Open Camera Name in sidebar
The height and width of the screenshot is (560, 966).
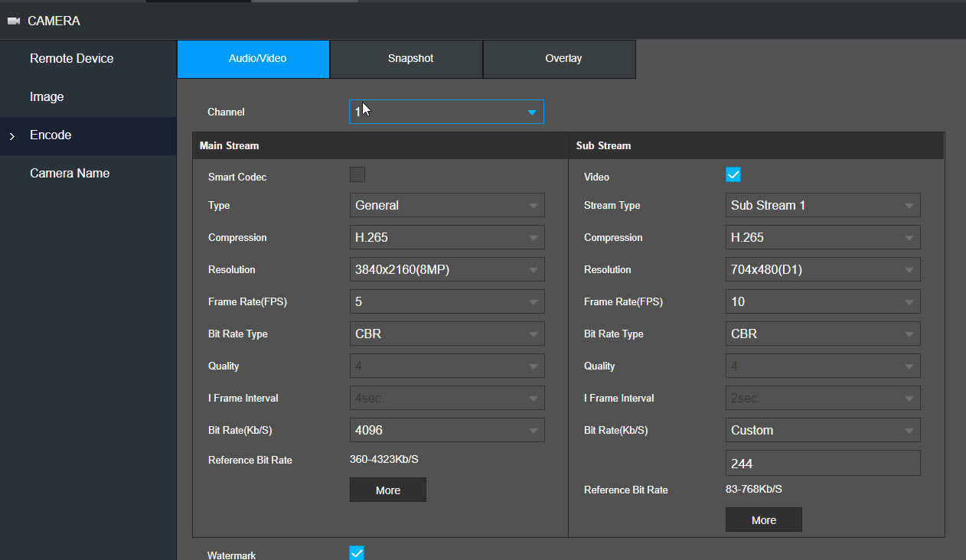(88, 174)
